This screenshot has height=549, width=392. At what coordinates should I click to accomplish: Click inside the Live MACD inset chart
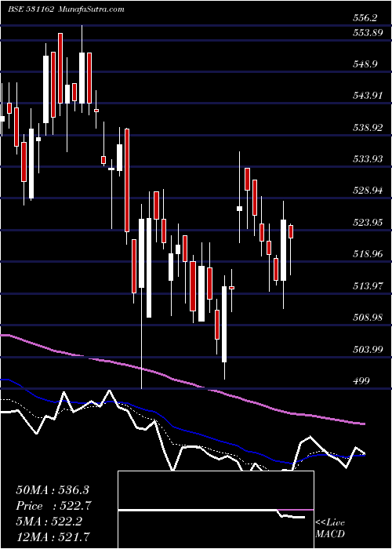pos(216,510)
